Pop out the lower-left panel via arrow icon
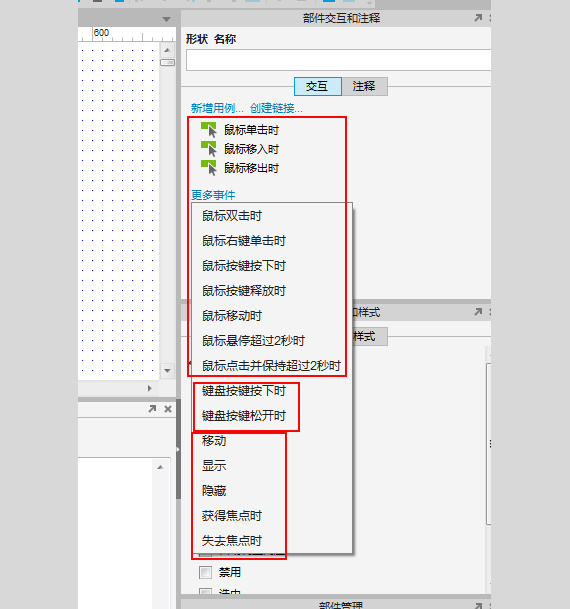The width and height of the screenshot is (570, 609). tap(152, 409)
